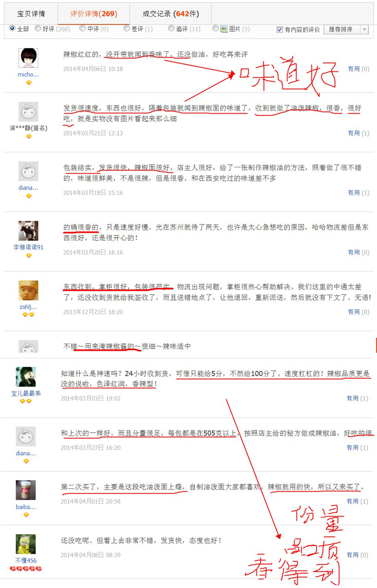Screen dimensions: 377x588
Task: Click the default gray avatar of 游***静
Action: pyautogui.click(x=29, y=112)
